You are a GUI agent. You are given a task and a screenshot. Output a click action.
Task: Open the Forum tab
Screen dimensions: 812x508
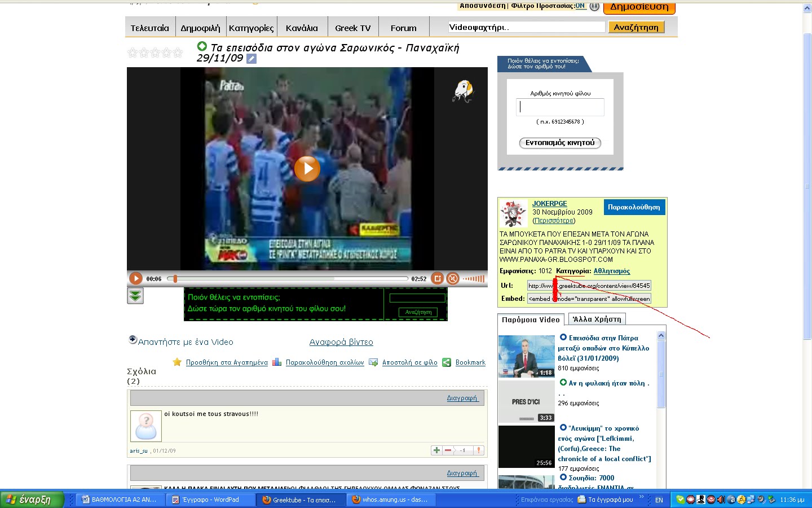click(x=404, y=28)
